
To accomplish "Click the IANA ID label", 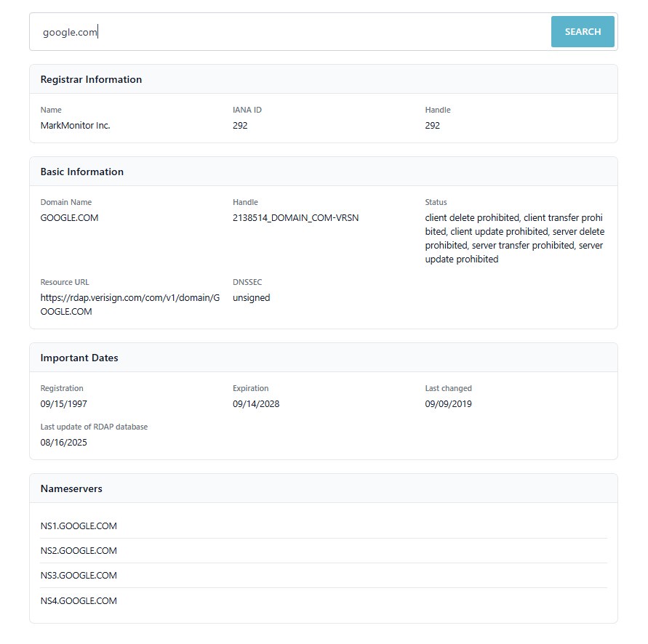I will pos(247,110).
